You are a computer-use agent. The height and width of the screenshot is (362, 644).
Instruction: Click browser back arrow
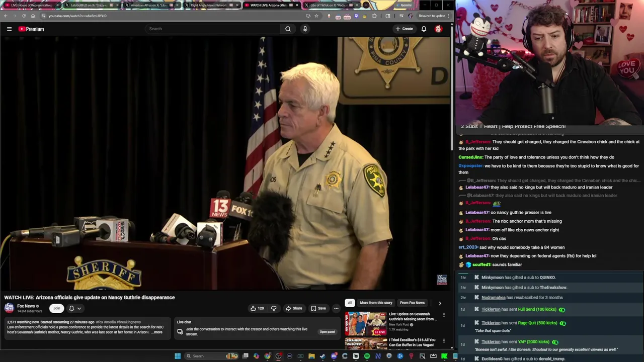pos(6,16)
